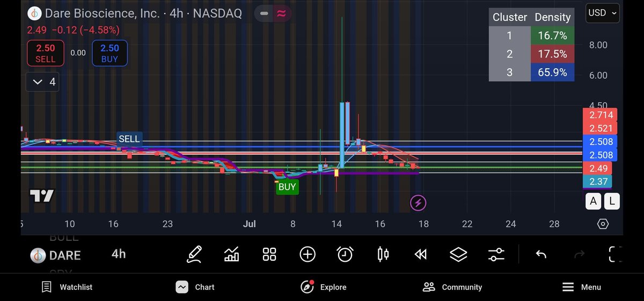Create an alert with the clock icon
This screenshot has height=301, width=644.
click(x=345, y=254)
